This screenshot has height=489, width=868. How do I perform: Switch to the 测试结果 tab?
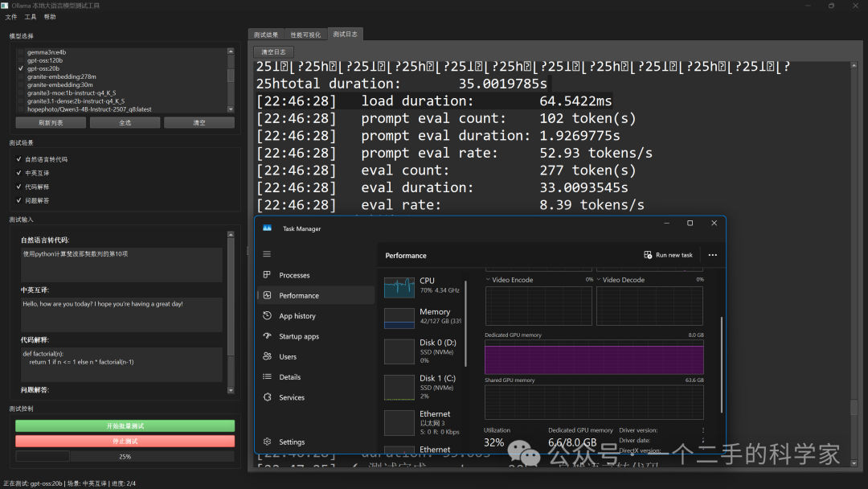pyautogui.click(x=266, y=35)
